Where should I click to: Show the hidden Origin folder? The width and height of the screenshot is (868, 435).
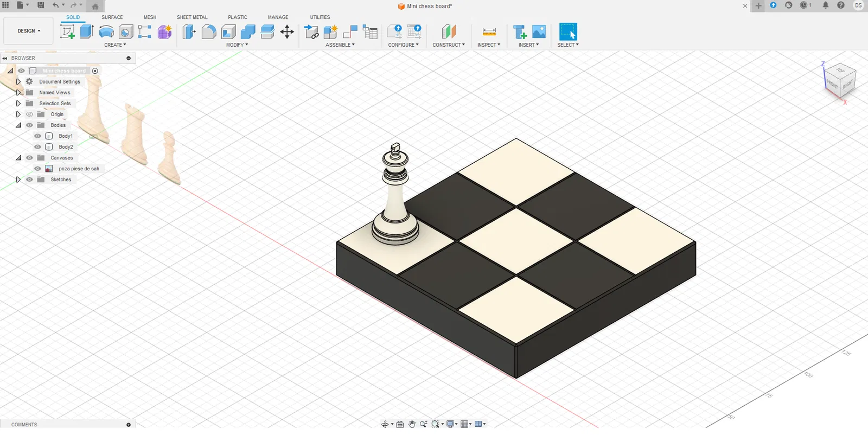tap(30, 114)
